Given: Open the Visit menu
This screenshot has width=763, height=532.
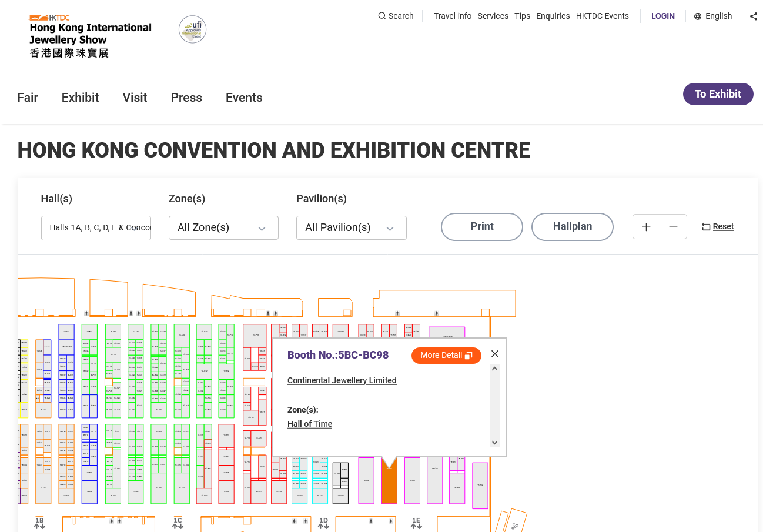Looking at the screenshot, I should pyautogui.click(x=135, y=98).
